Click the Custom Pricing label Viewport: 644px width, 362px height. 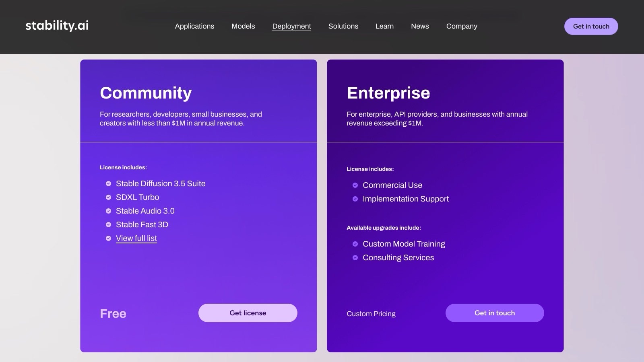point(371,314)
